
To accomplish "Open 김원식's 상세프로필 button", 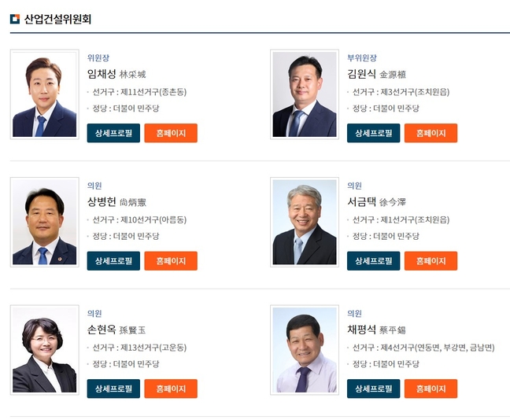I will (x=373, y=133).
